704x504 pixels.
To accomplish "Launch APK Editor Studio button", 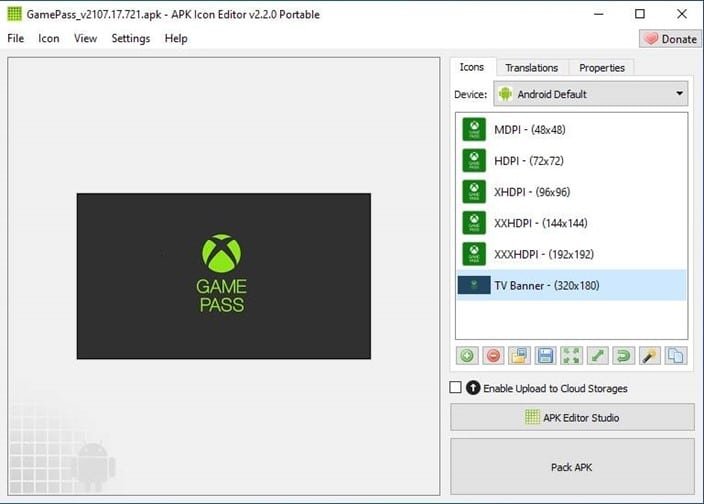I will click(x=572, y=417).
